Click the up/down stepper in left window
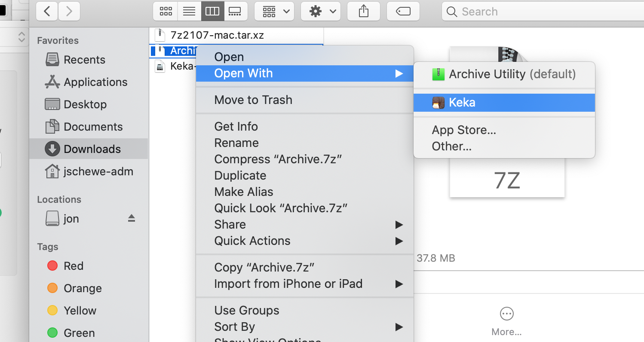The height and width of the screenshot is (342, 644). point(21,37)
